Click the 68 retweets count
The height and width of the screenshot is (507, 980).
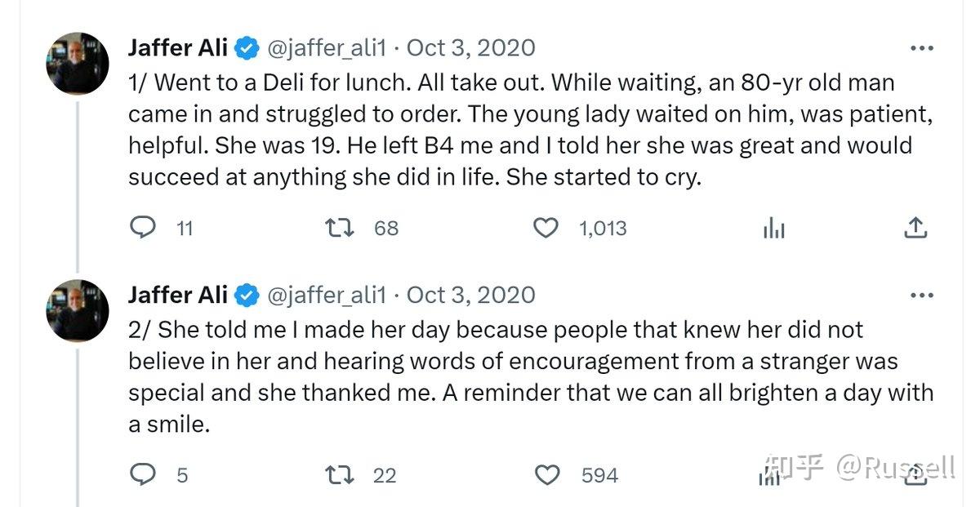[x=386, y=229]
